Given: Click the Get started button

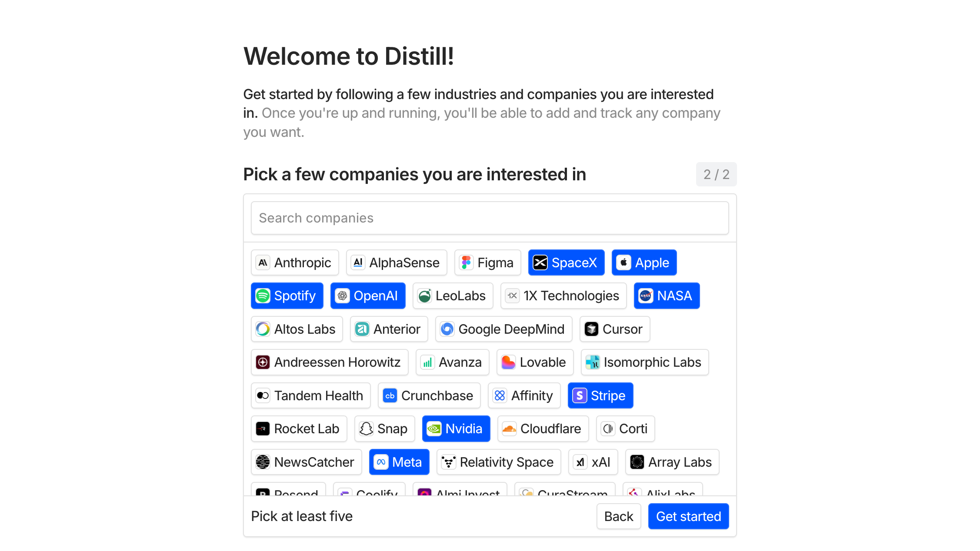Looking at the screenshot, I should [688, 516].
